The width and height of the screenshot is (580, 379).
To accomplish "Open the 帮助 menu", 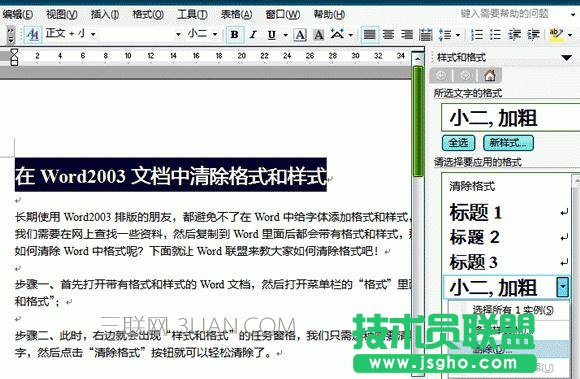I will point(329,14).
